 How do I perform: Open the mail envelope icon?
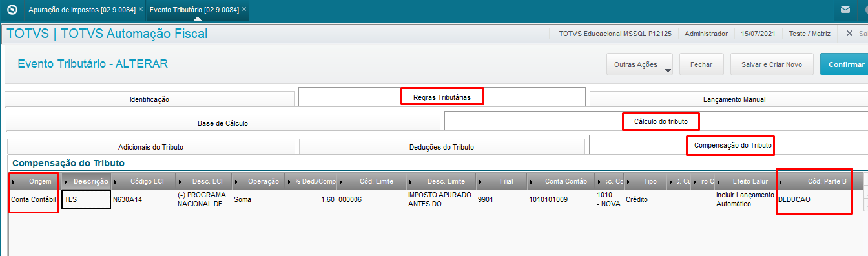845,10
